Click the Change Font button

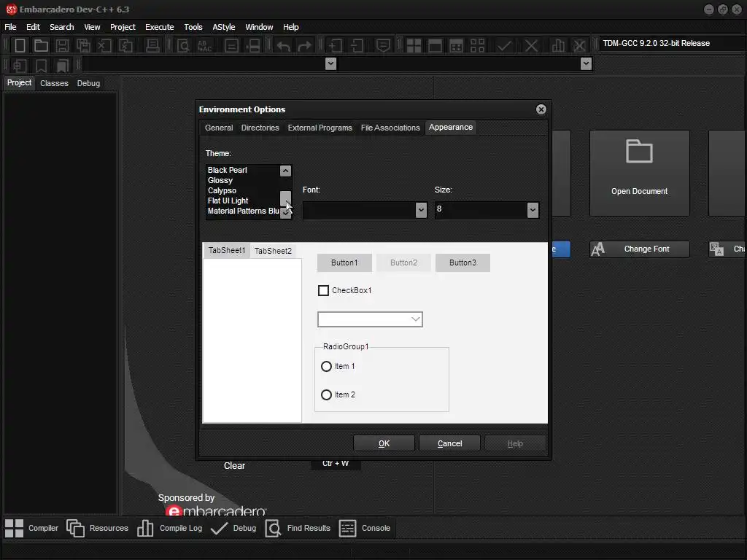pos(639,249)
